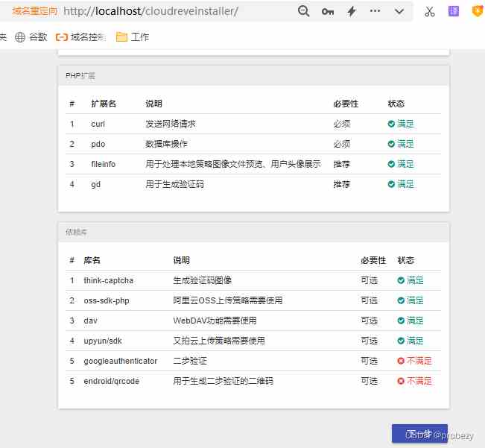Viewport: 485px width, 448px height.
Task: Select the curl extension name cell
Action: (x=98, y=124)
